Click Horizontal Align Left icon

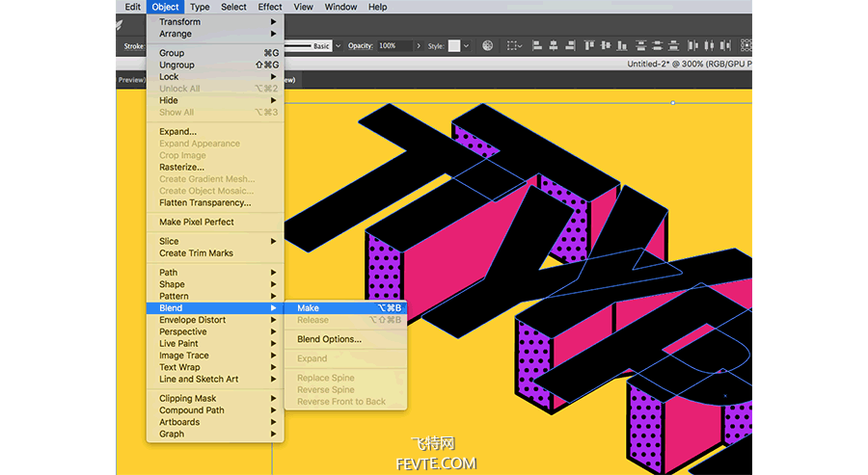[x=537, y=46]
